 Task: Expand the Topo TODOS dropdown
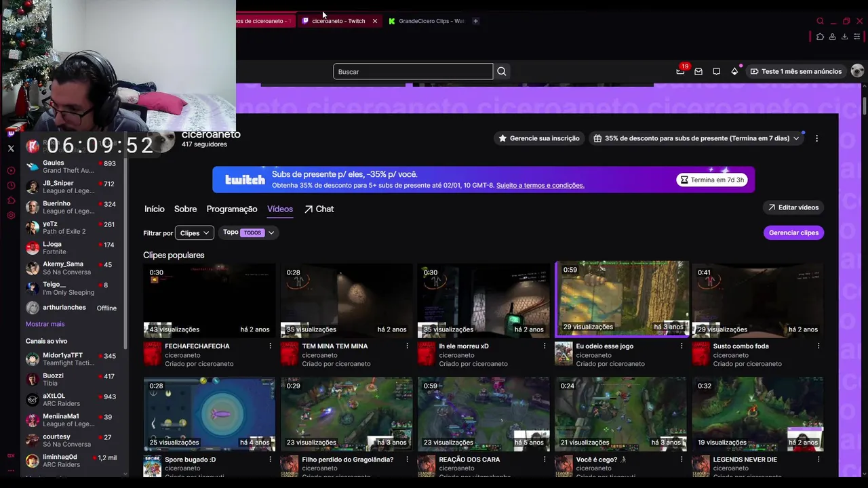[249, 232]
